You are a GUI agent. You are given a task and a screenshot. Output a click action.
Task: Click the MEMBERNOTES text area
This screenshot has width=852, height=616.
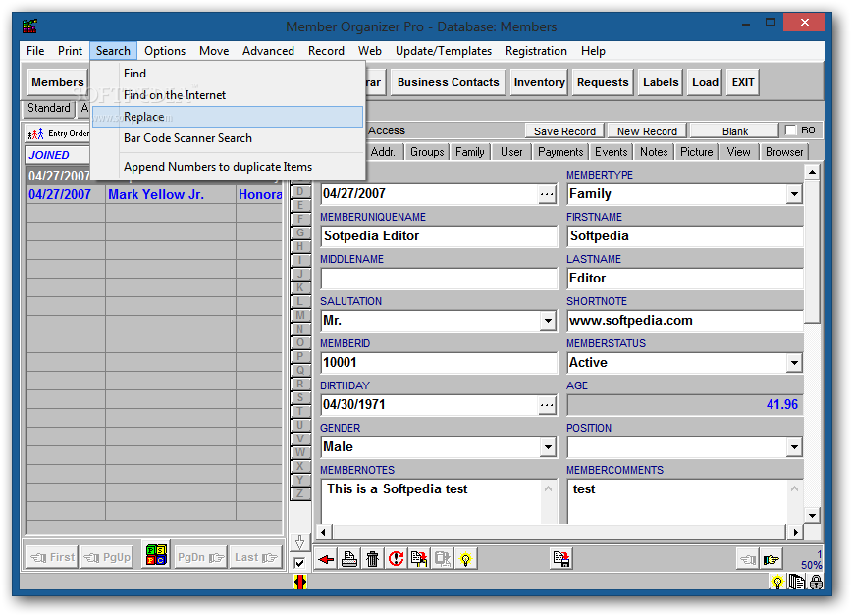[x=432, y=502]
